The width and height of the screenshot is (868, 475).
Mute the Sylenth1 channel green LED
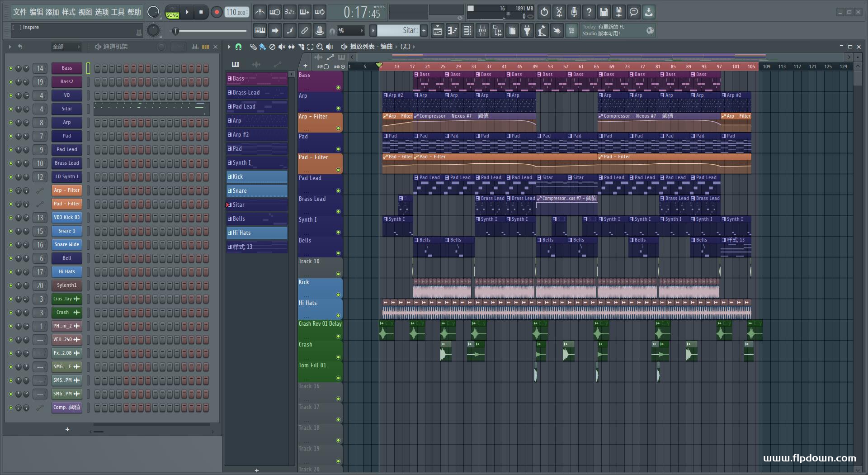[x=11, y=285]
